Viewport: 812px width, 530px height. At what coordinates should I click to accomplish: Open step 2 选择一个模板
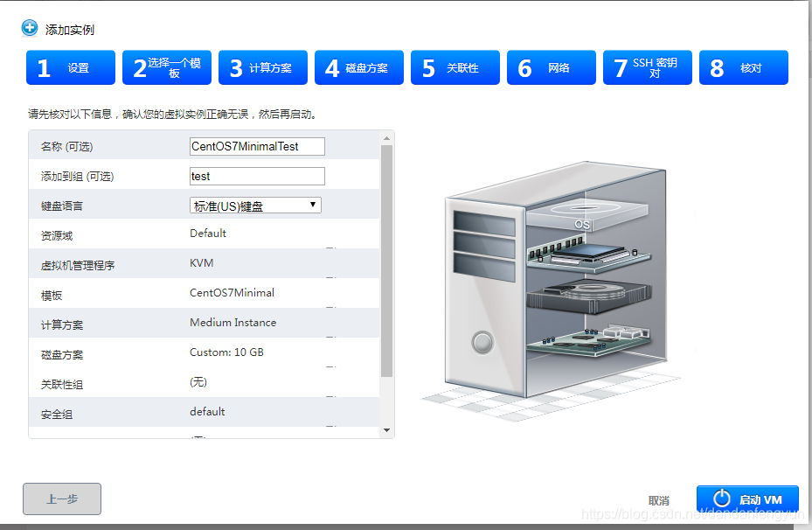pyautogui.click(x=166, y=67)
